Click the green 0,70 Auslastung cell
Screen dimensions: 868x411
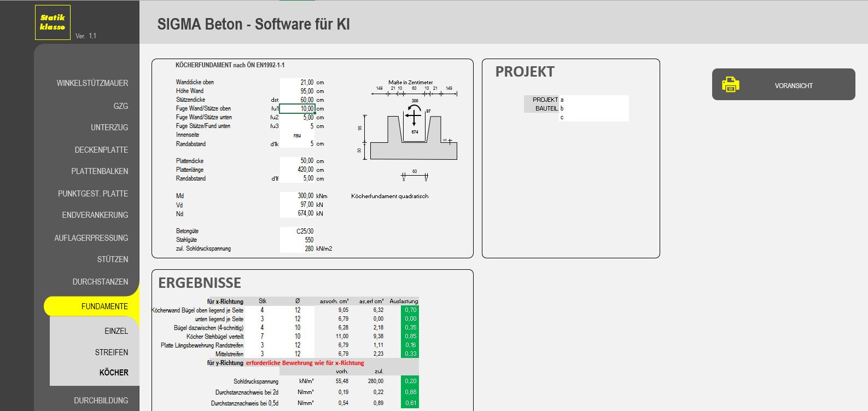click(x=410, y=310)
